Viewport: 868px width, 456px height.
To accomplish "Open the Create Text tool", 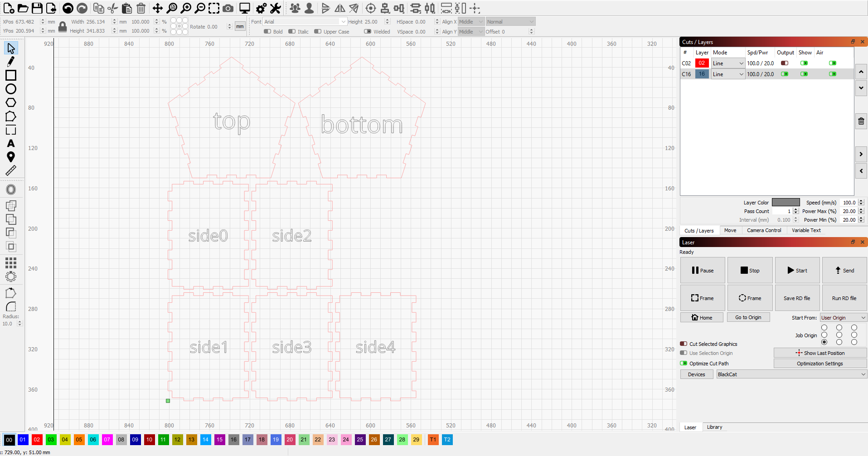I will pos(11,143).
